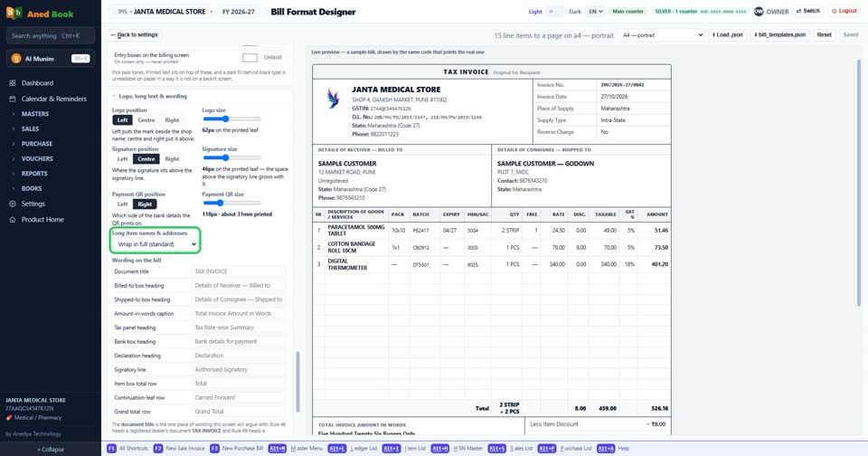Open the Long item names & addresses dropdown

[156, 244]
